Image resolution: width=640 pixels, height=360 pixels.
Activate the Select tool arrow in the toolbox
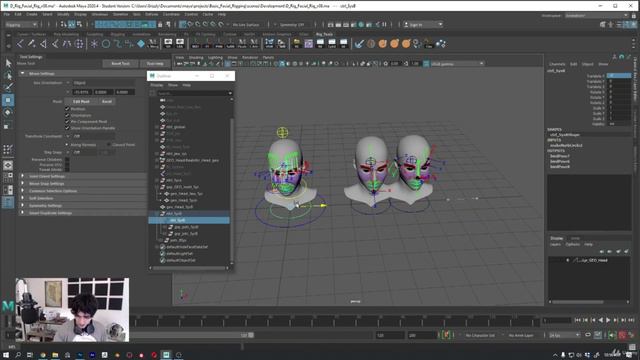pyautogui.click(x=8, y=63)
